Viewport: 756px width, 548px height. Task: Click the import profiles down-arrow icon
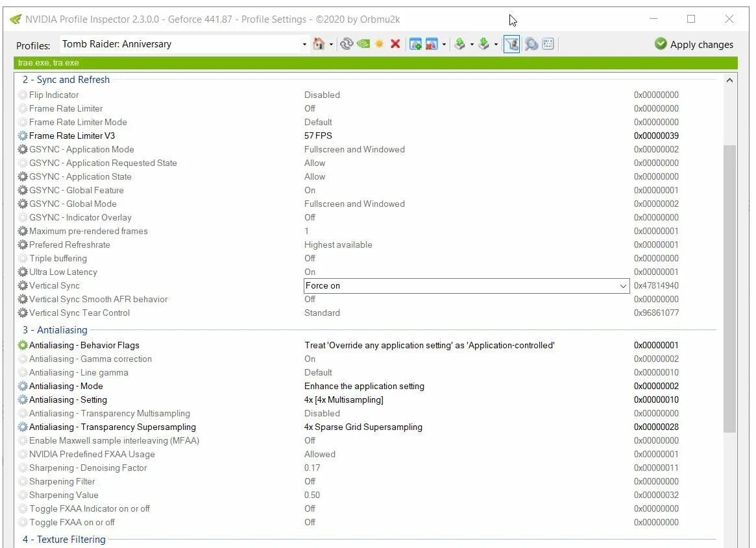(483, 44)
